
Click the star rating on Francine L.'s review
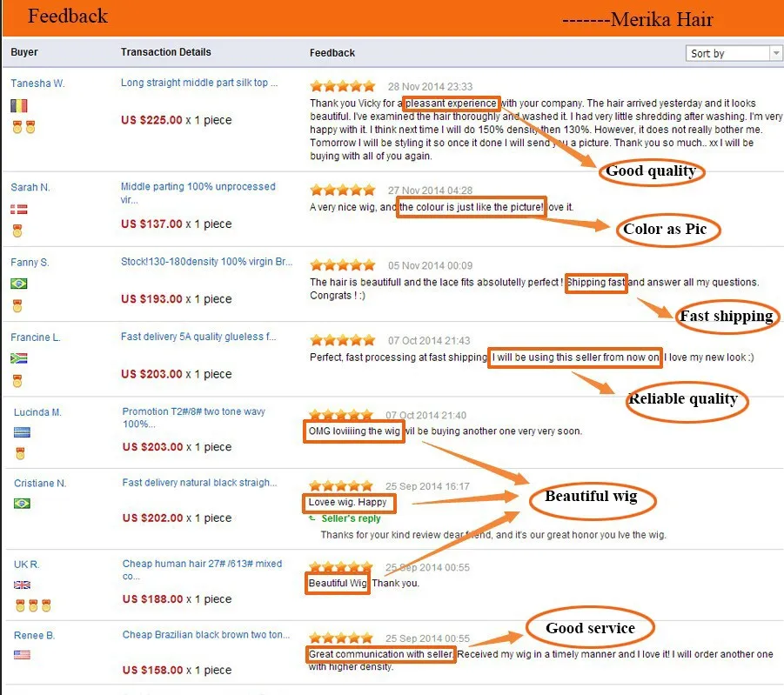(x=343, y=340)
